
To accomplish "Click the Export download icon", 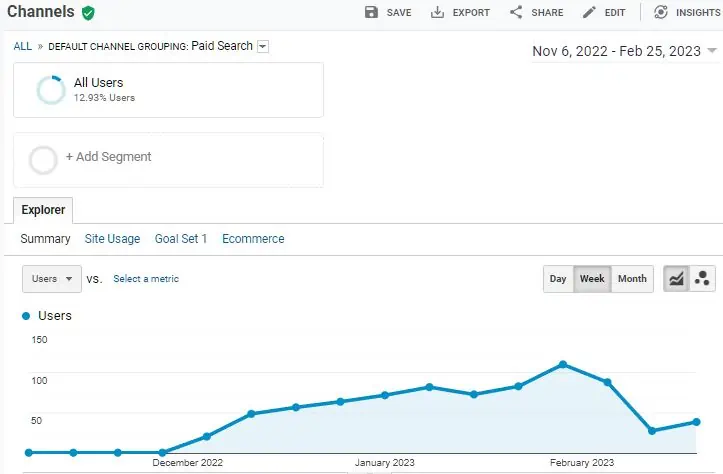I will coord(437,13).
